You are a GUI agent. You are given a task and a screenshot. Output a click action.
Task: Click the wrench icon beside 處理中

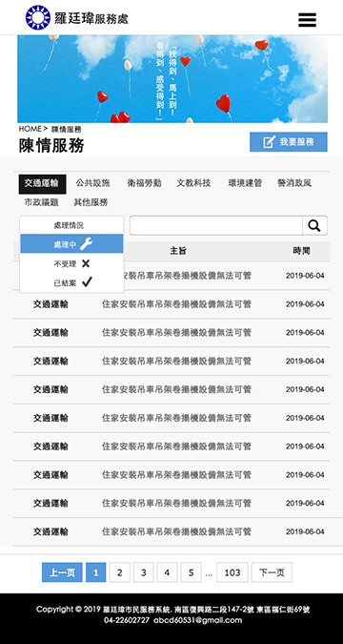[86, 244]
